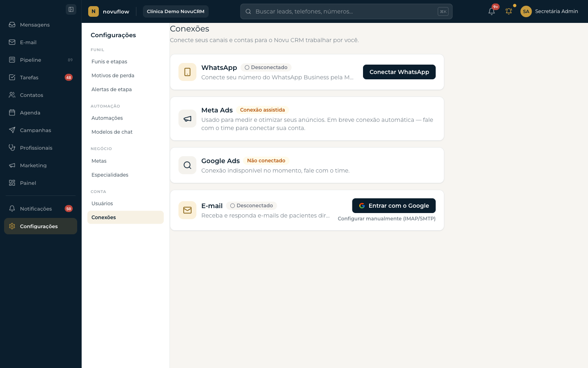The image size is (588, 368).
Task: Focus the Buscar leads search field
Action: pyautogui.click(x=346, y=11)
